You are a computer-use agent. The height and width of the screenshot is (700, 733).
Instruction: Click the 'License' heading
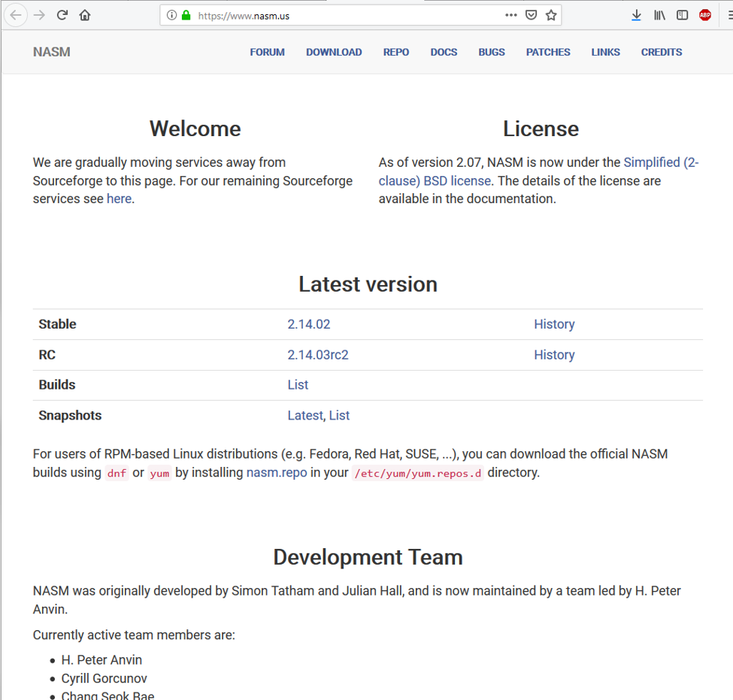pos(541,129)
